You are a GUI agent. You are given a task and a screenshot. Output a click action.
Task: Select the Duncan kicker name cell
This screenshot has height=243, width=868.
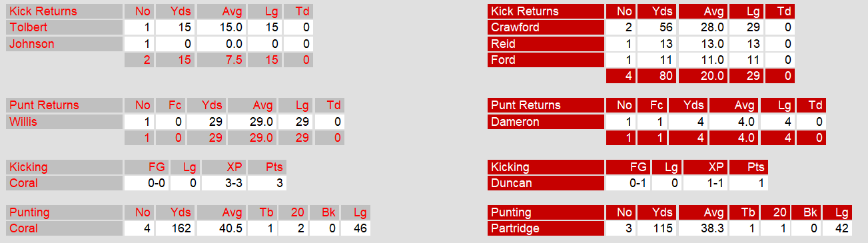pos(546,183)
